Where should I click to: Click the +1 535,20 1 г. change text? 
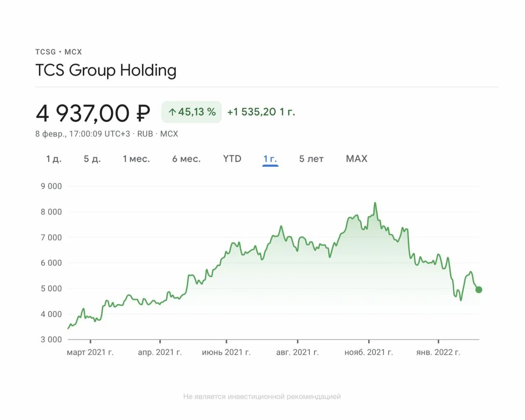[x=261, y=112]
